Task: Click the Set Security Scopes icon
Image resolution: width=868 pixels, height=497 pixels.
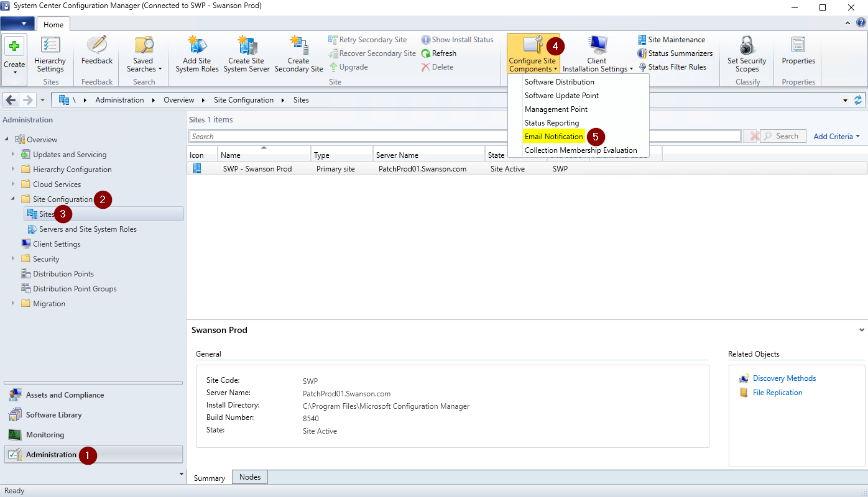Action: (747, 47)
